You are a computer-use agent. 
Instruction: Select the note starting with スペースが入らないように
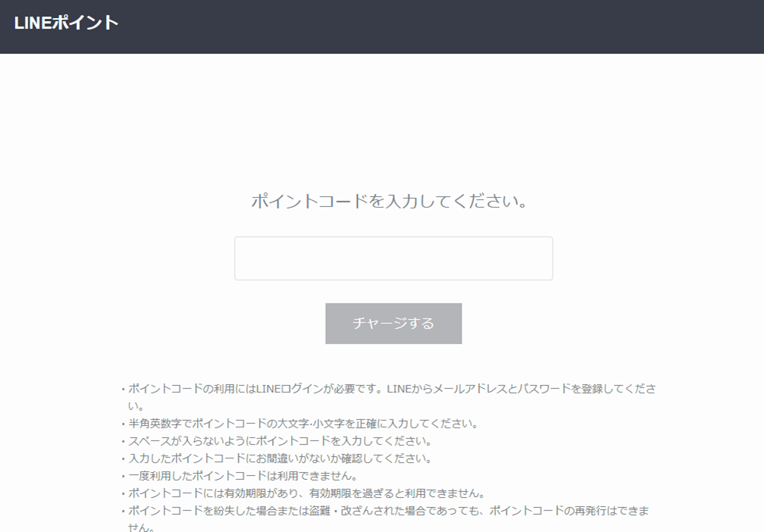[277, 441]
